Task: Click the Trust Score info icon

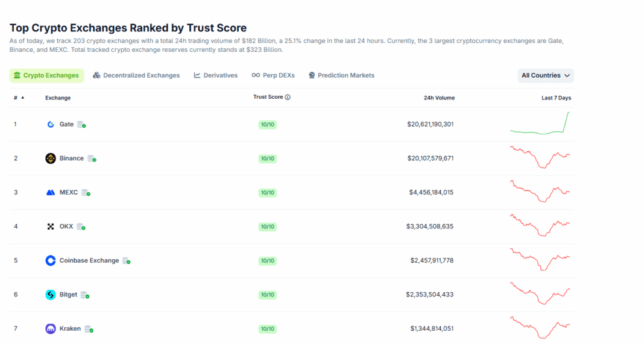Action: click(x=288, y=98)
